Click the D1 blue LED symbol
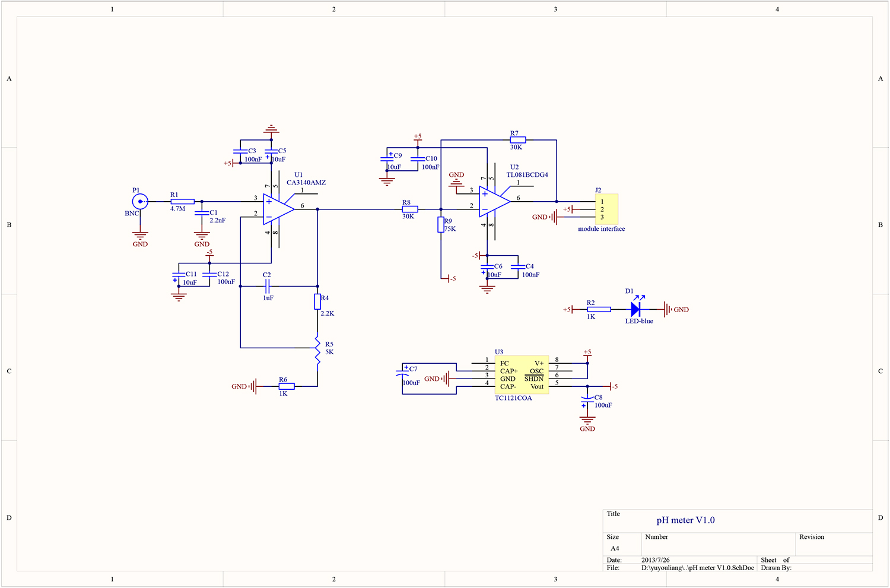Viewport: 890px width, 588px height. tap(636, 309)
